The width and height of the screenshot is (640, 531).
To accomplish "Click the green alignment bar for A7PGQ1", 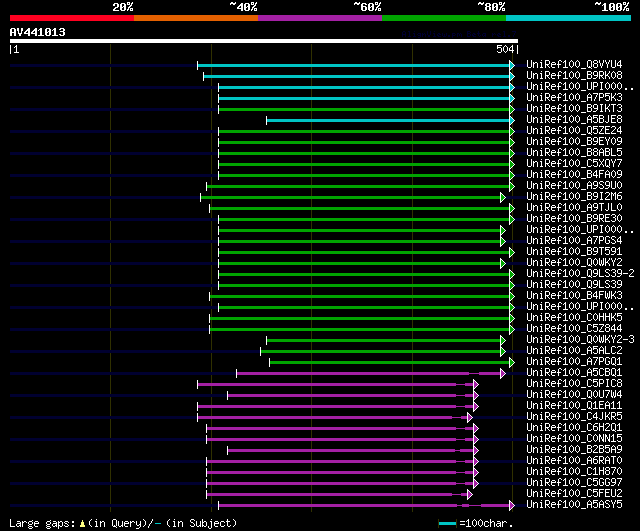I will pos(389,362).
